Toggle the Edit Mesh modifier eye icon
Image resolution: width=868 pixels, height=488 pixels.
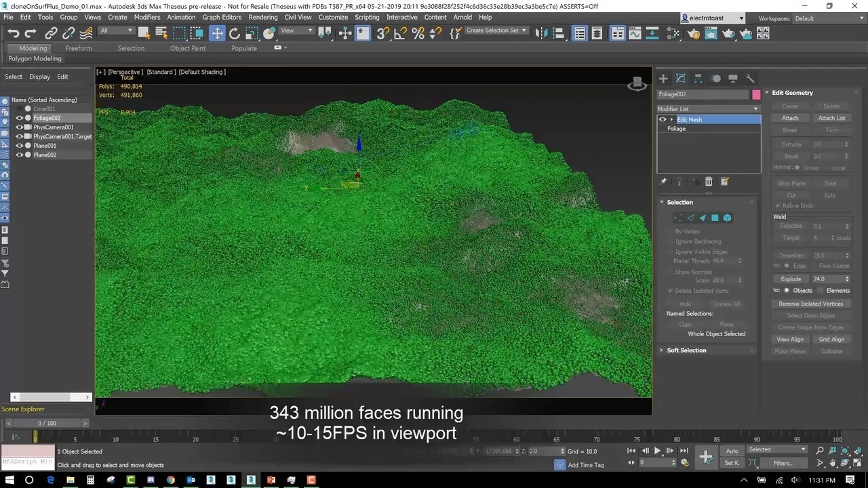pos(663,119)
